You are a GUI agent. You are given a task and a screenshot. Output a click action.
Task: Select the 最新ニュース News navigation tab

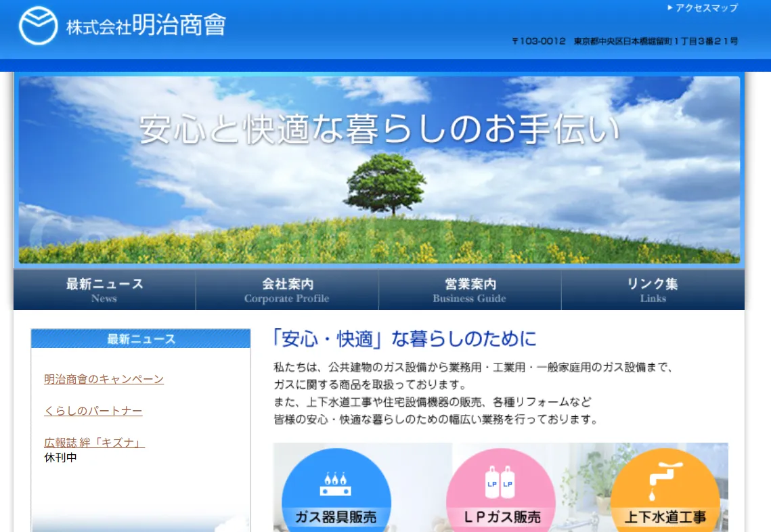click(104, 290)
